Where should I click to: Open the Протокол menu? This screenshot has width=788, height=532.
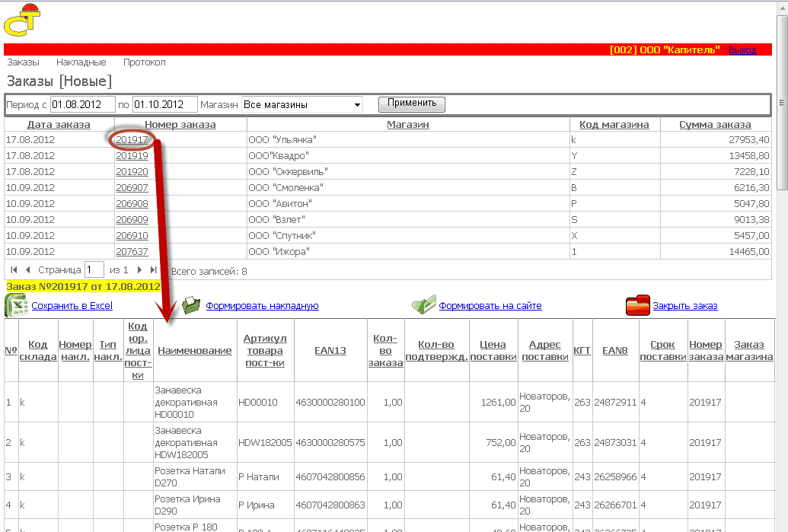coord(144,62)
